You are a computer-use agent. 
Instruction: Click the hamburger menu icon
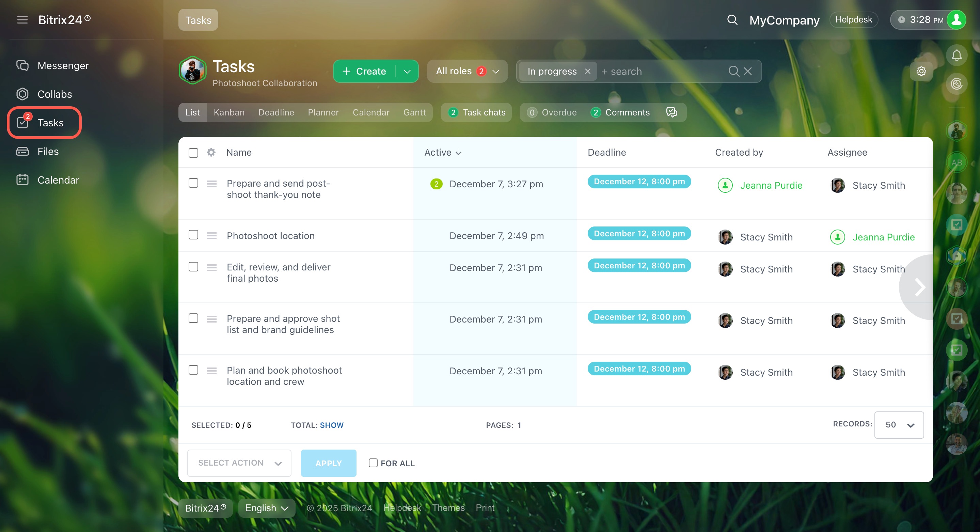click(x=22, y=20)
